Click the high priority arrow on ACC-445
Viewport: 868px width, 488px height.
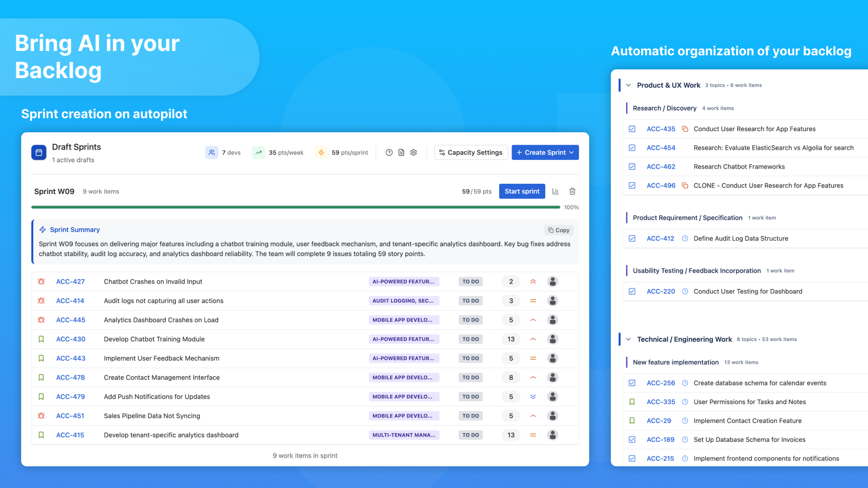tap(533, 320)
